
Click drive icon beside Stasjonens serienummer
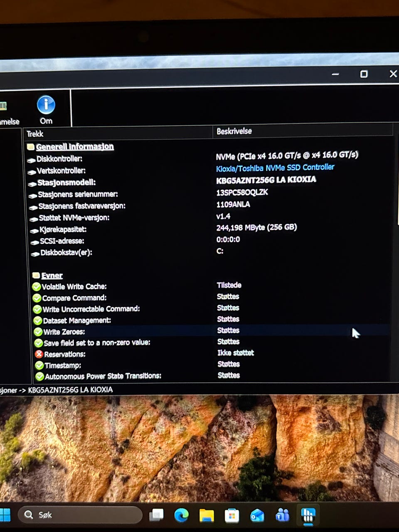(33, 195)
